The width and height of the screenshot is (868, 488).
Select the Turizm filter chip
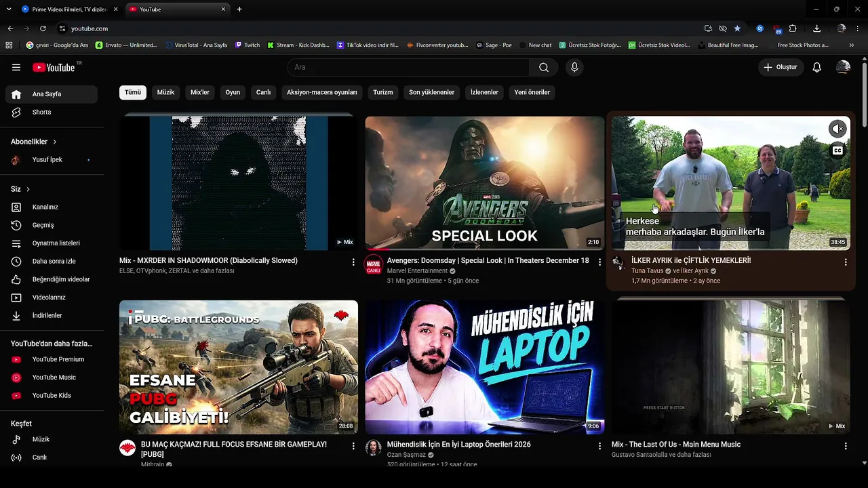click(x=383, y=92)
